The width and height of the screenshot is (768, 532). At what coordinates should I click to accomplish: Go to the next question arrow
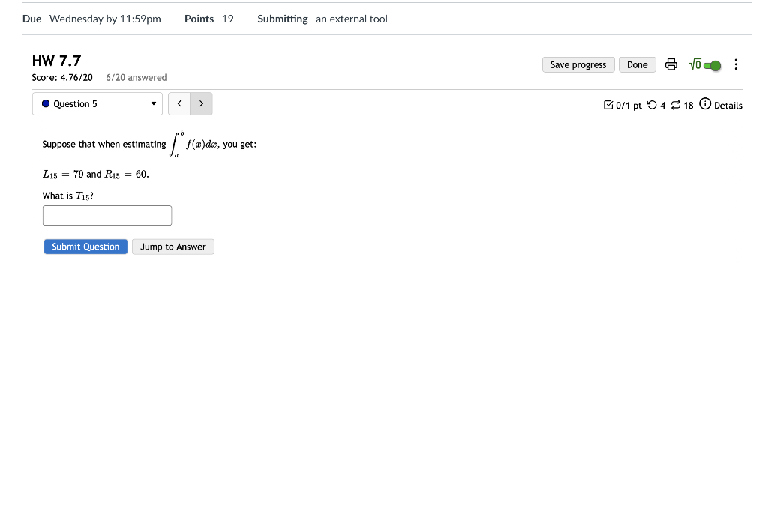pos(201,103)
